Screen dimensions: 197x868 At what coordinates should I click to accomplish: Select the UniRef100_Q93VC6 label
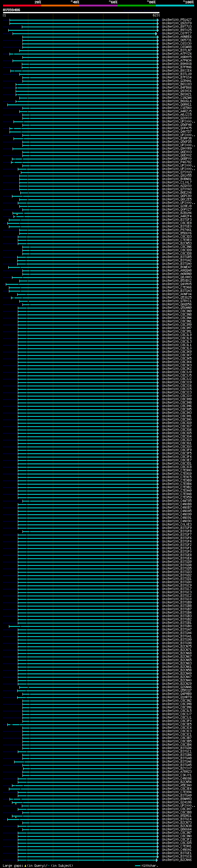(x=176, y=91)
